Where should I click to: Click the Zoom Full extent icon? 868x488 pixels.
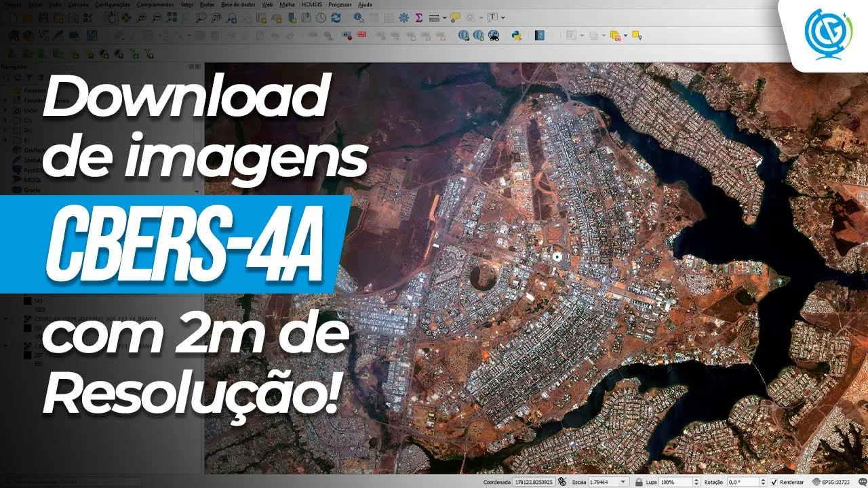pyautogui.click(x=172, y=18)
